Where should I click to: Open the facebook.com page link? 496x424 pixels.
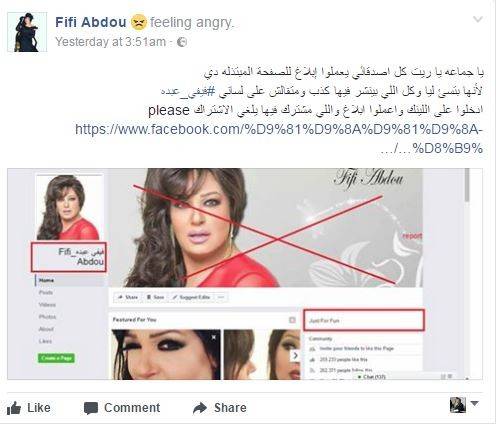point(279,138)
